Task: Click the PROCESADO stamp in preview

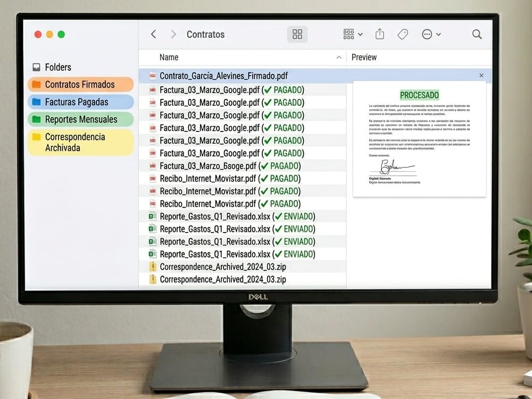Action: pos(419,95)
